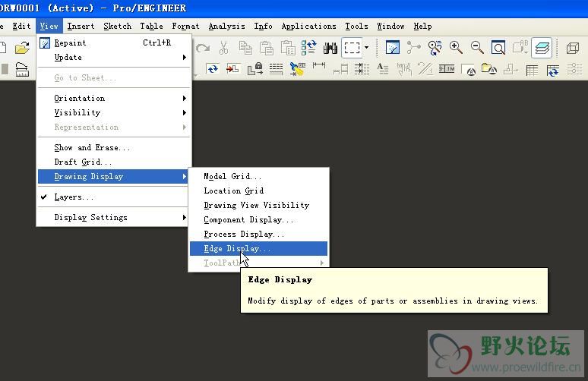
Task: Choose Edge Display menu item
Action: pos(259,249)
